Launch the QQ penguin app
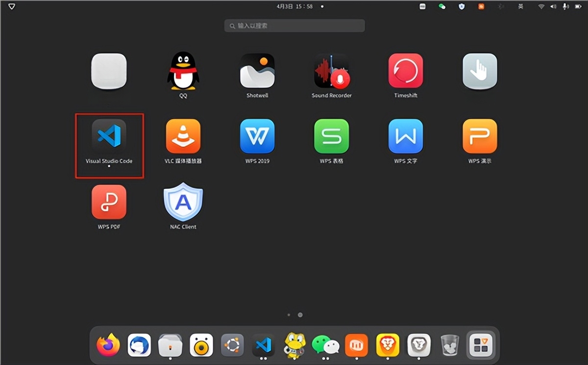Screen dimensions: 588x365 click(x=183, y=71)
